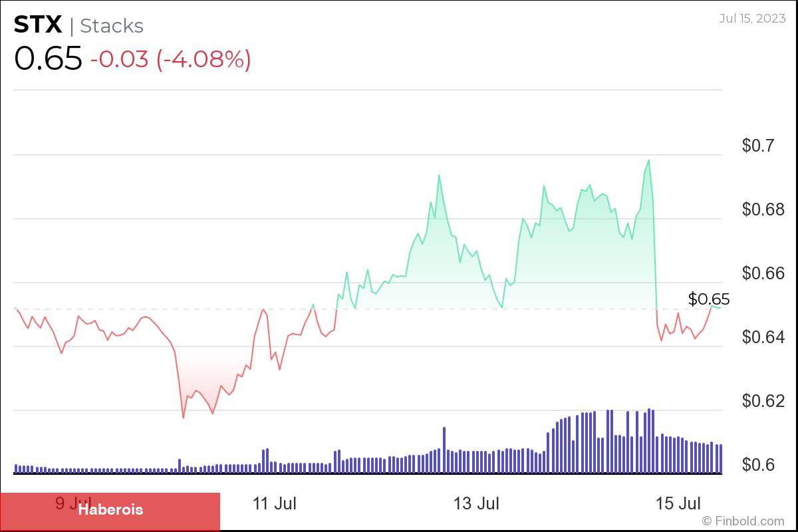The image size is (798, 532).
Task: Click the $0.66 axis label
Action: point(763,273)
